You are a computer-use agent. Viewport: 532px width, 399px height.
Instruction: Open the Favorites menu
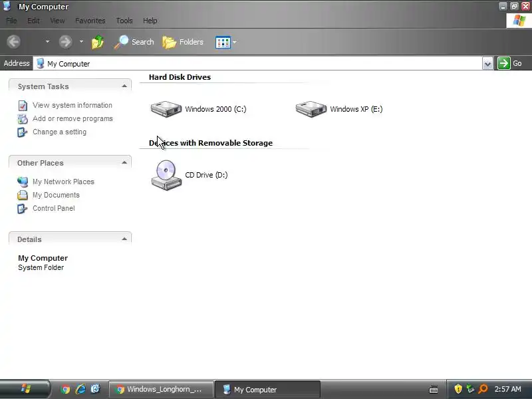tap(90, 21)
